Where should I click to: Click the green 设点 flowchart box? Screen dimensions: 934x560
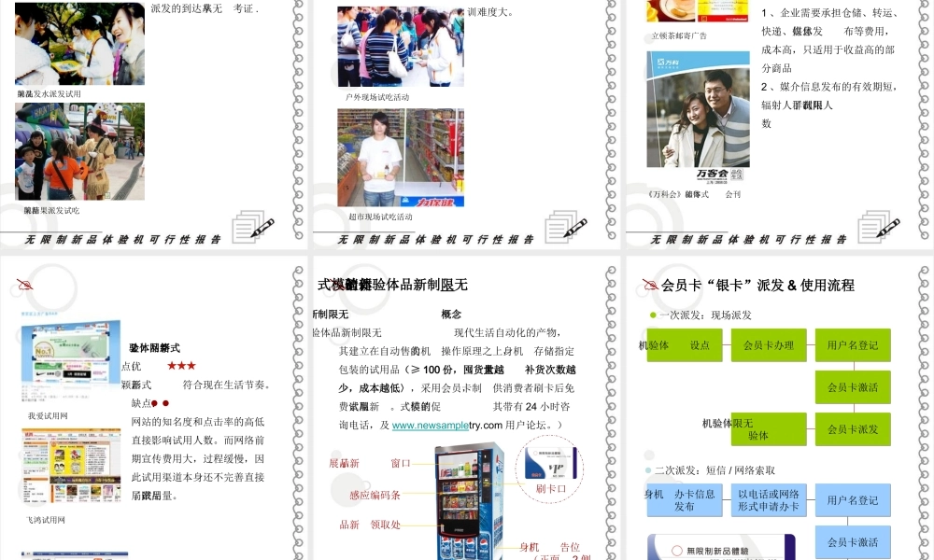(x=685, y=345)
